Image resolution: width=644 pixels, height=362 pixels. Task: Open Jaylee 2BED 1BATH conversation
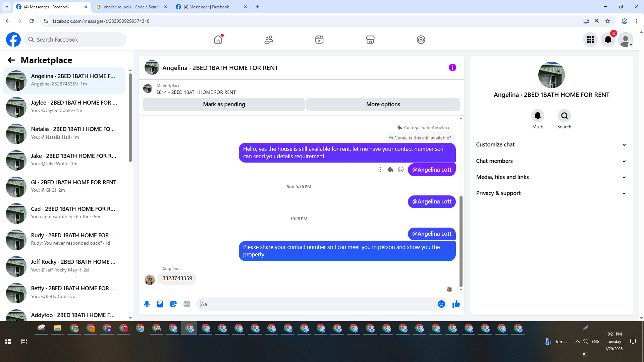click(64, 107)
